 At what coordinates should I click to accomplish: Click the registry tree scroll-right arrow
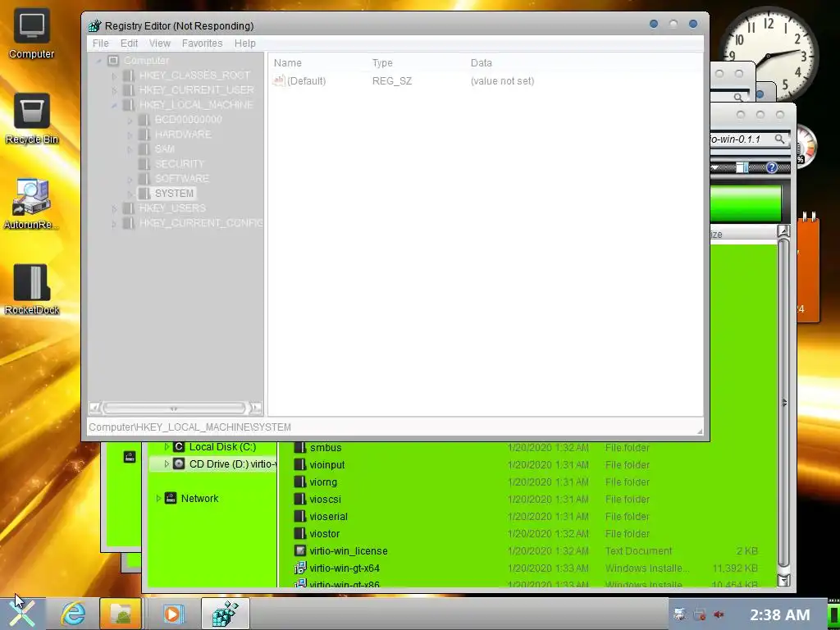click(256, 409)
